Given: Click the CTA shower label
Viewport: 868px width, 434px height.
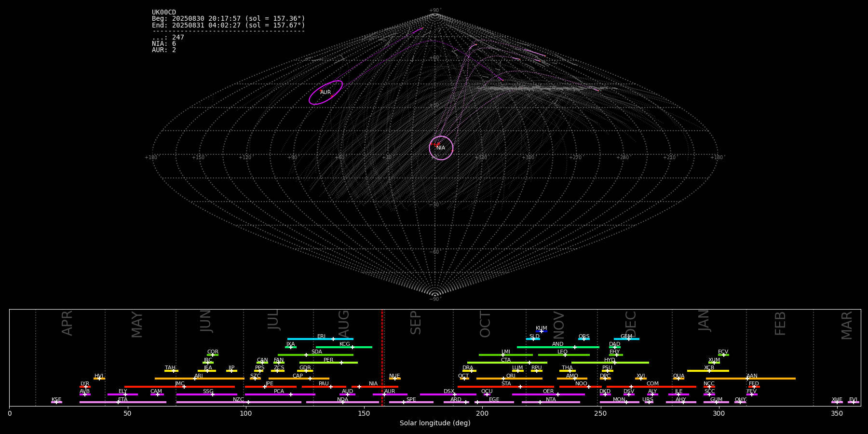Looking at the screenshot, I should (506, 360).
